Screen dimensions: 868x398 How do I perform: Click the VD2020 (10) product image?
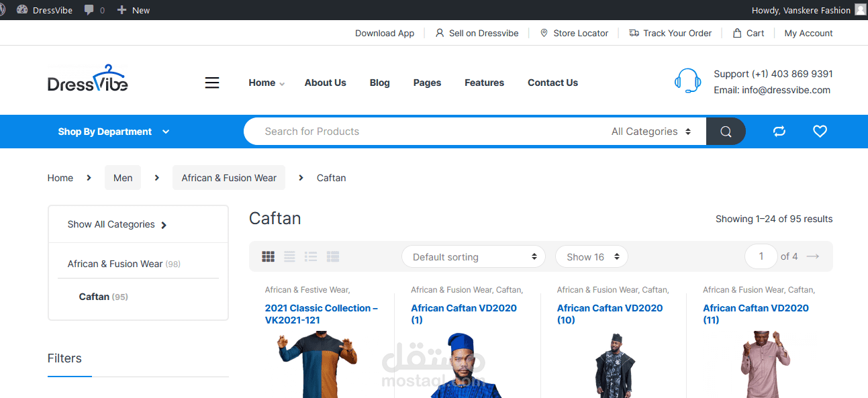[614, 366]
